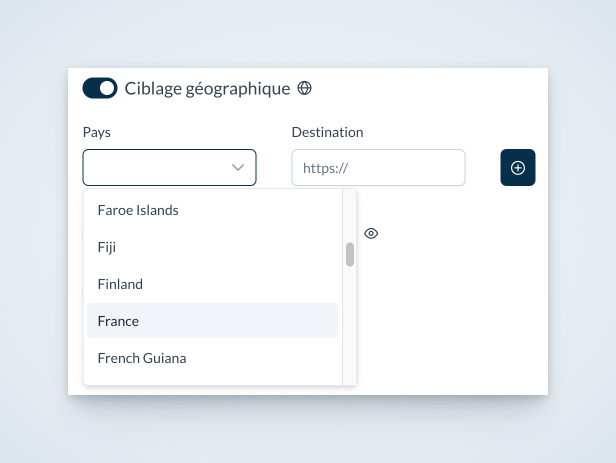Click the scrollbar track above the thumb
Image resolution: width=616 pixels, height=463 pixels.
(350, 216)
